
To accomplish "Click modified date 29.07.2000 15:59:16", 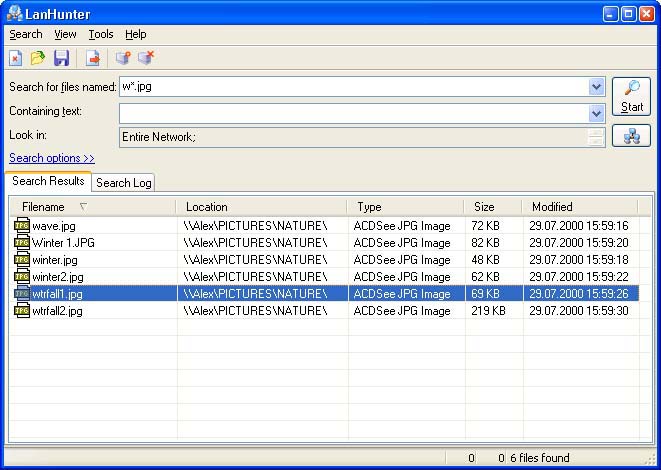I will pos(579,226).
